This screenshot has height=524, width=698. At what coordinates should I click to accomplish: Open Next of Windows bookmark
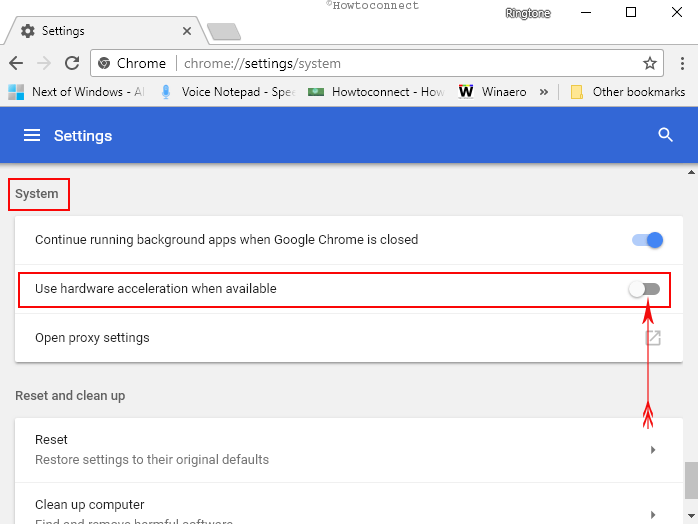click(77, 92)
